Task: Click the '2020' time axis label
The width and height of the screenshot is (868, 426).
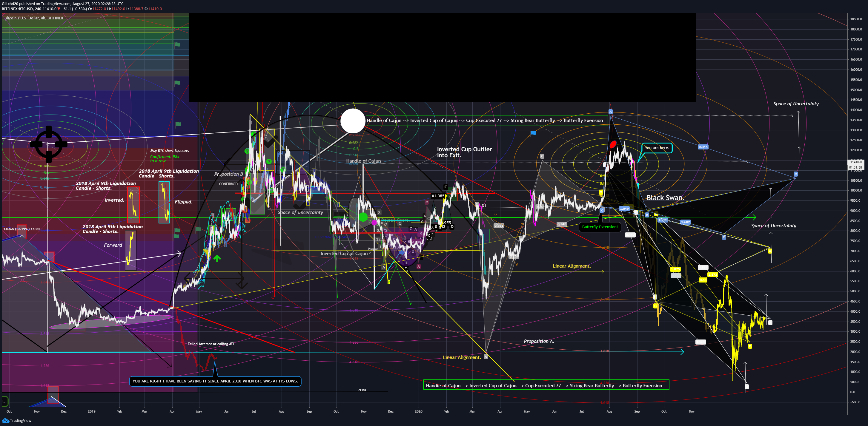Action: pos(418,411)
